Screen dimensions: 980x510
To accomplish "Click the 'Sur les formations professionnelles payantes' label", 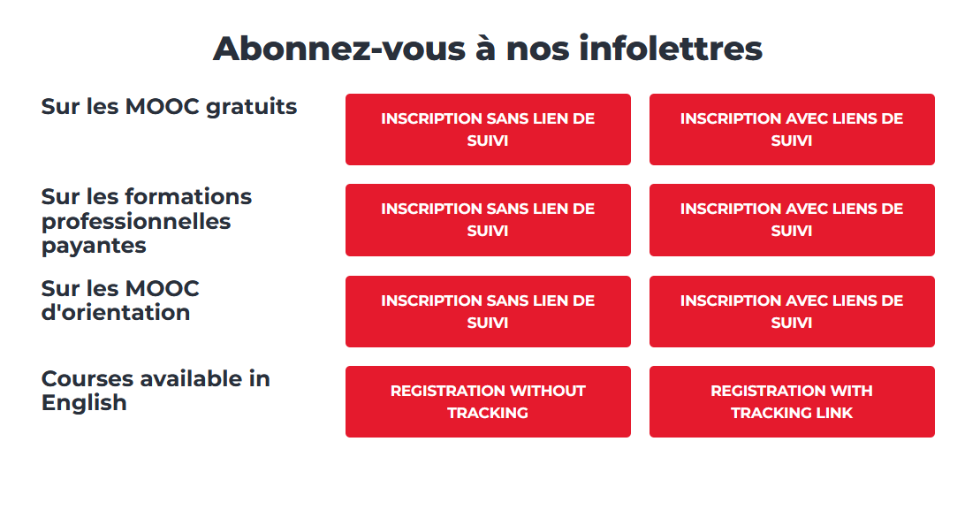I will [147, 221].
